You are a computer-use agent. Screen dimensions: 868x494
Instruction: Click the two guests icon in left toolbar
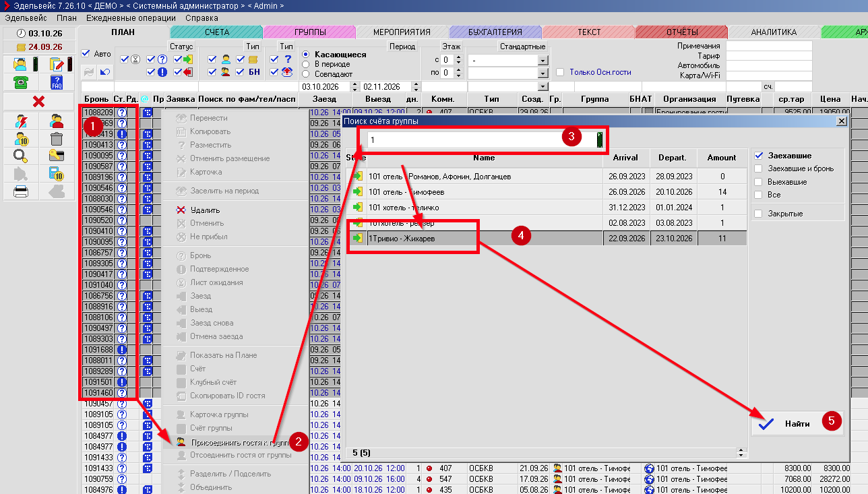[56, 121]
